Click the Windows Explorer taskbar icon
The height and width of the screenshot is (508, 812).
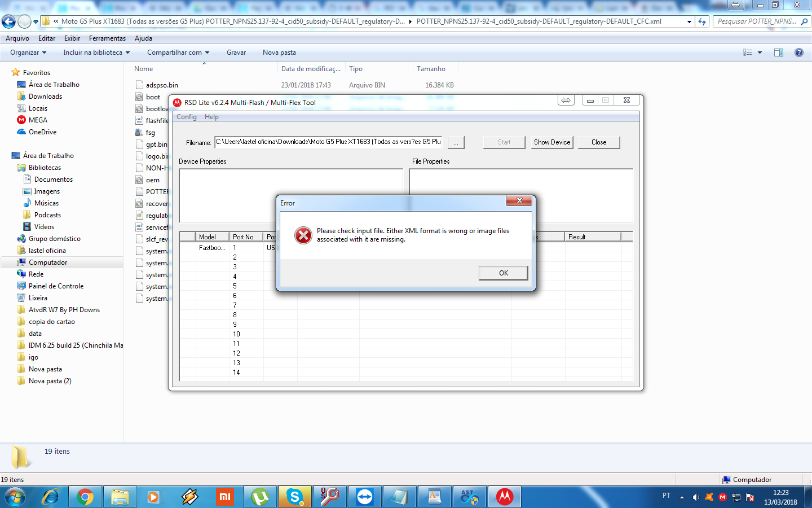pyautogui.click(x=120, y=497)
